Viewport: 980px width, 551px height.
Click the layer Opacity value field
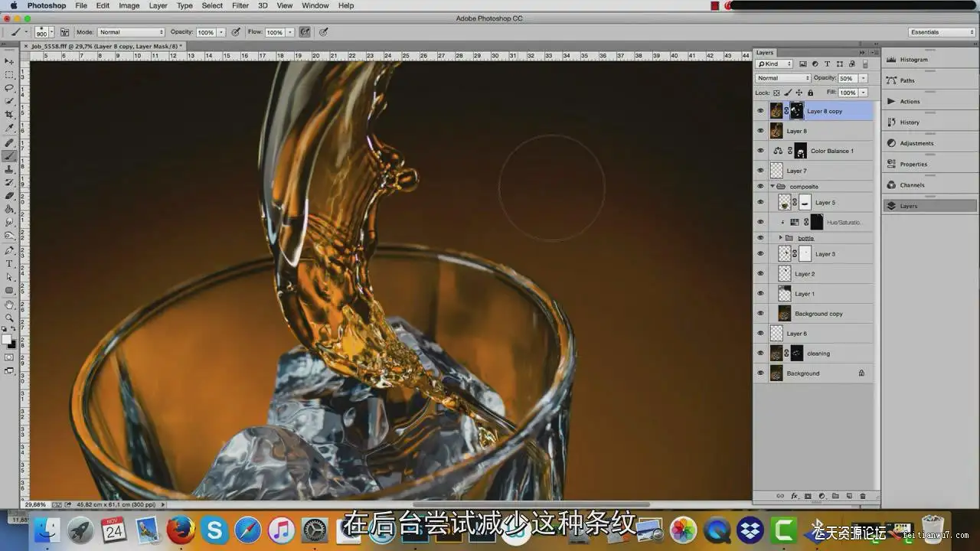pyautogui.click(x=847, y=78)
